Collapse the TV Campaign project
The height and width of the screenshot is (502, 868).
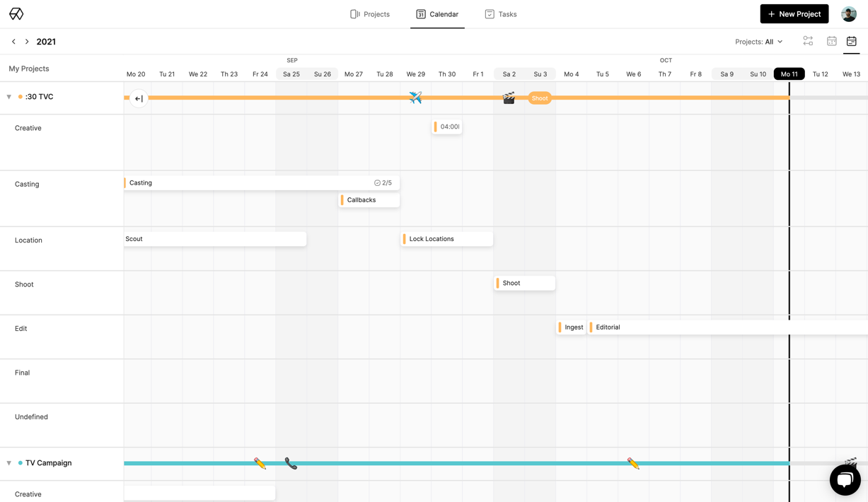(x=9, y=463)
